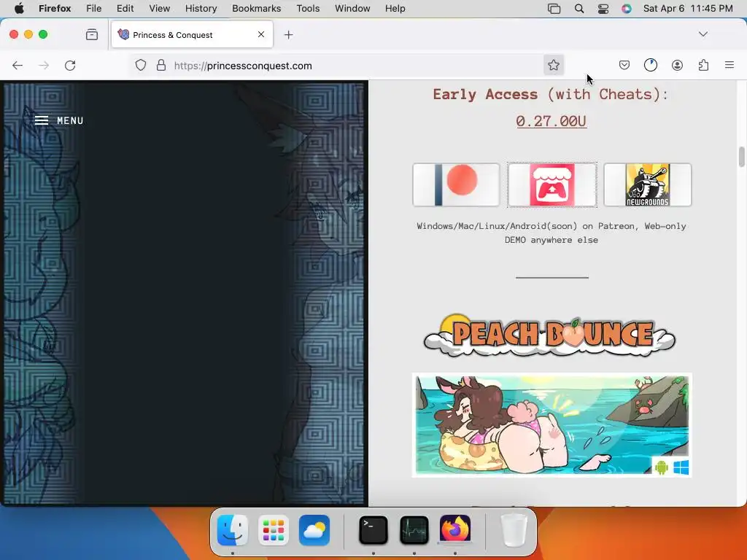Open the Peach Bounce beach banner image
The height and width of the screenshot is (560, 747).
pos(551,425)
